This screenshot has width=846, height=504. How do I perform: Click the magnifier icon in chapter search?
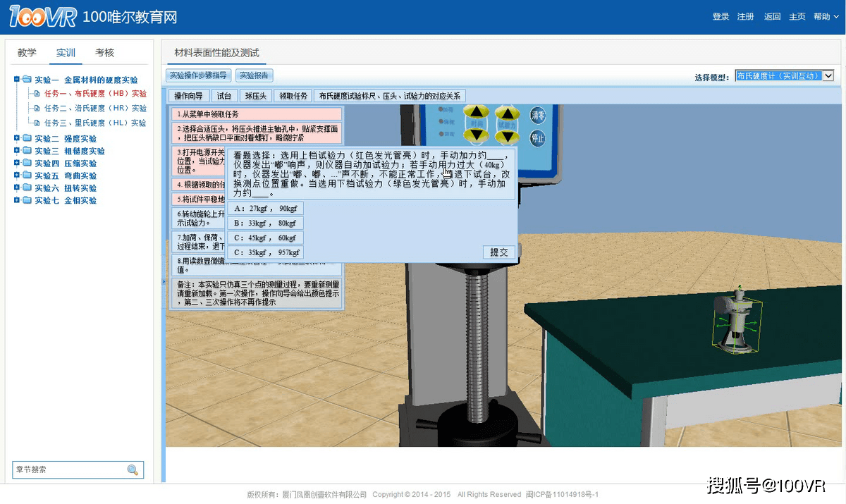point(133,470)
